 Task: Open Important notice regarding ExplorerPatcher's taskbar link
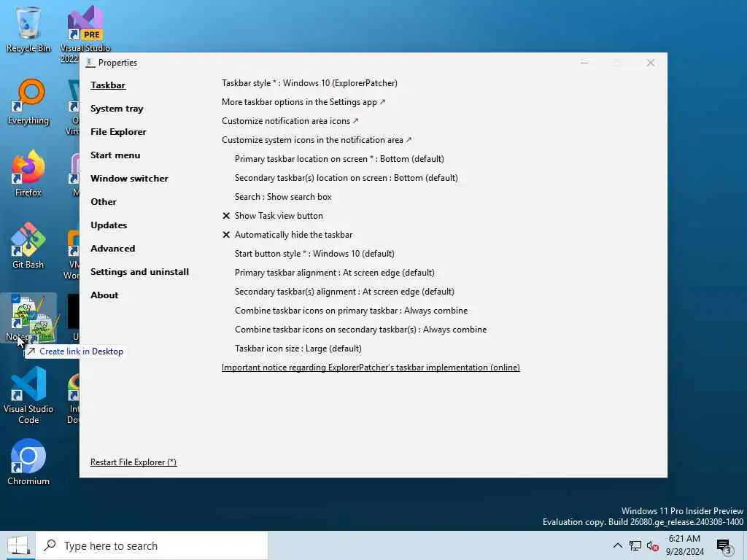pos(371,367)
